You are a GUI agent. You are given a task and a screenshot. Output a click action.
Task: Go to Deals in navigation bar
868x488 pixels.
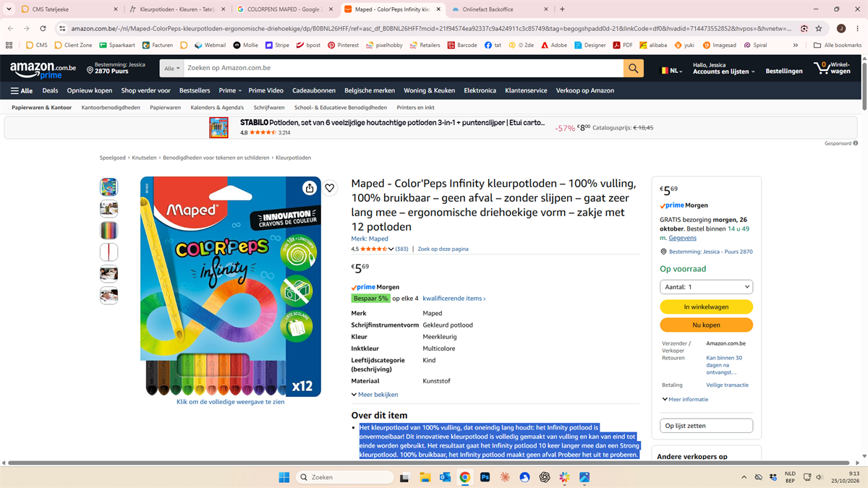point(50,90)
